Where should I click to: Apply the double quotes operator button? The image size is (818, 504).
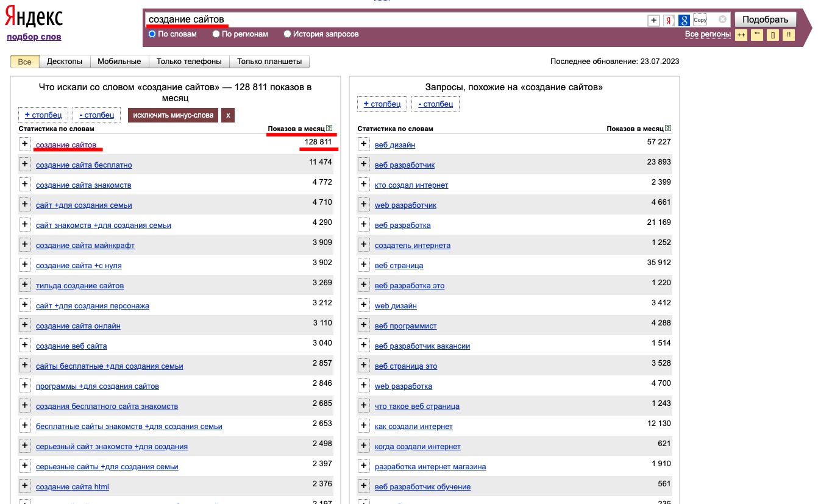[756, 35]
